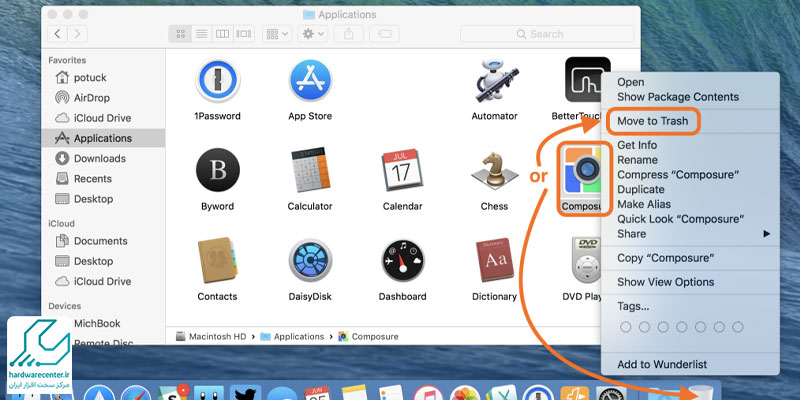Select the Chess app icon
This screenshot has width=800, height=400.
(494, 171)
